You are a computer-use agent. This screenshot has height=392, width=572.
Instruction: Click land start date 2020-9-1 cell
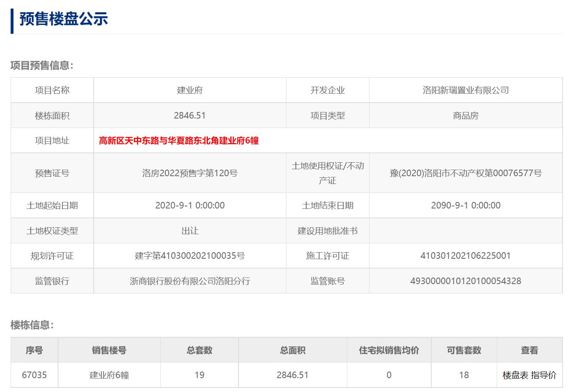[x=189, y=206]
